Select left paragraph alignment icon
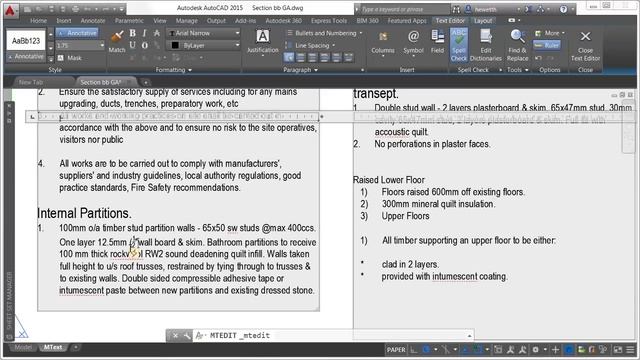The image size is (640, 360). pyautogui.click(x=301, y=58)
